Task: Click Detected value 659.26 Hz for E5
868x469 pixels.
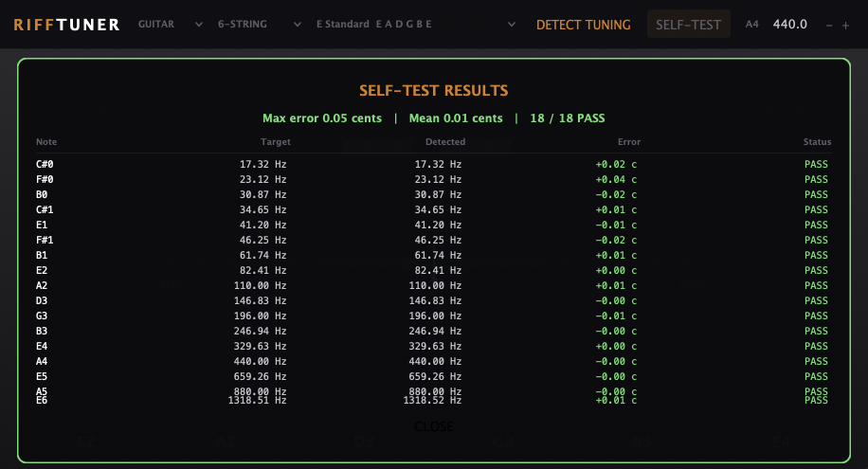Action: click(x=435, y=376)
